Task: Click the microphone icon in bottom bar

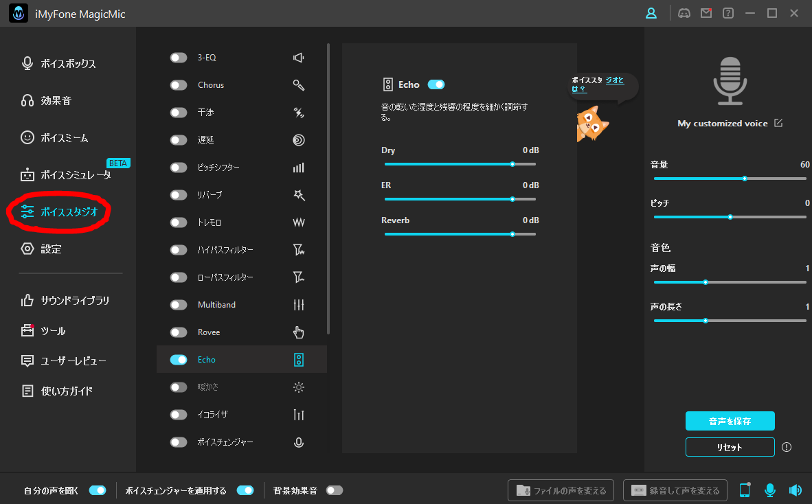Action: 770,490
